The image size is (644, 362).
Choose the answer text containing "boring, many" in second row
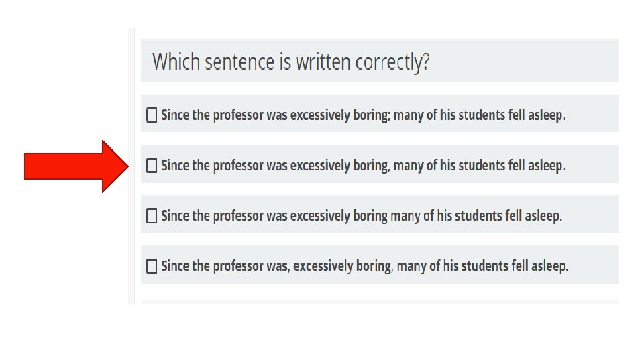click(x=364, y=165)
